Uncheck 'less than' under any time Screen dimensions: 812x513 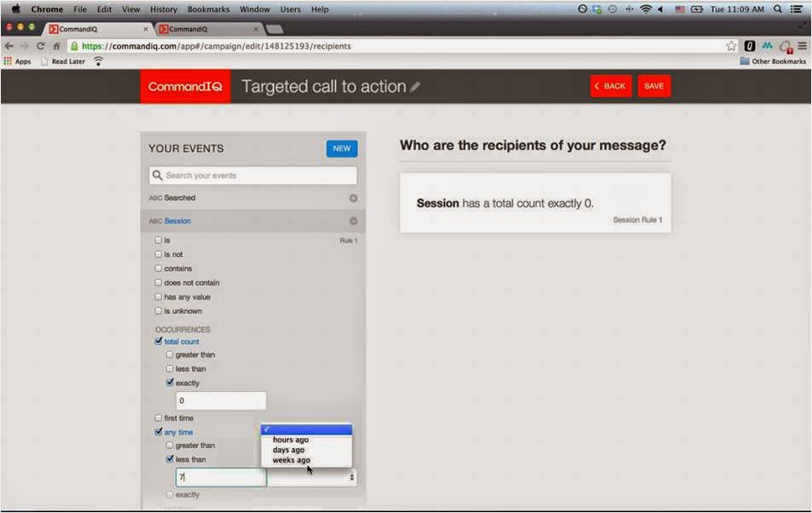pyautogui.click(x=170, y=459)
